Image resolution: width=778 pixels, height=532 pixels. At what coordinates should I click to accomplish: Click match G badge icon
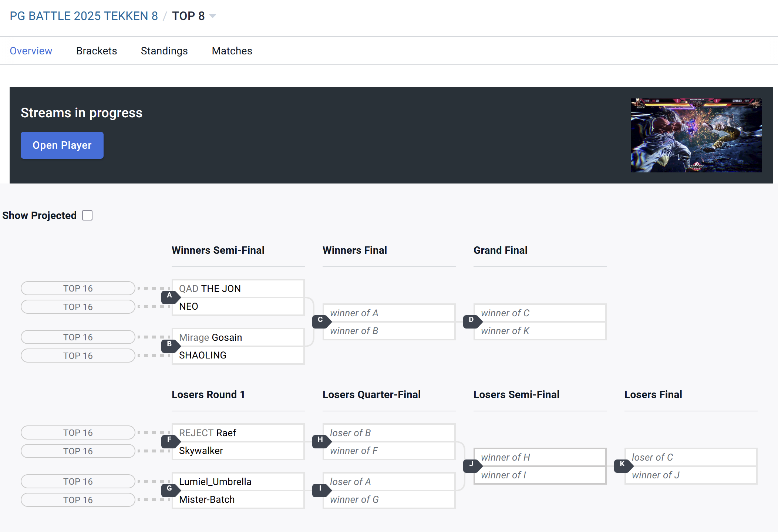(169, 489)
